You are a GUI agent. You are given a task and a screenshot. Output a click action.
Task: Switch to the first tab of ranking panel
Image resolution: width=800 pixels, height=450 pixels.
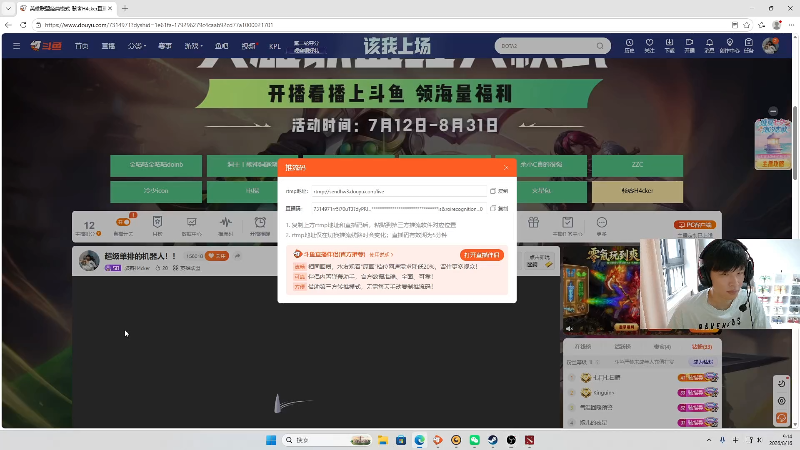point(583,346)
